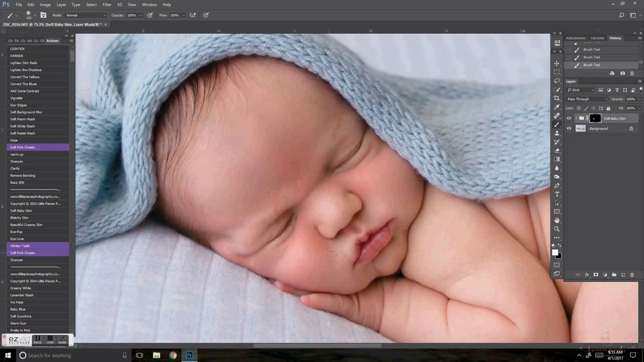This screenshot has width=644, height=362.
Task: Enable airbrush mode in options bar
Action: point(193,15)
